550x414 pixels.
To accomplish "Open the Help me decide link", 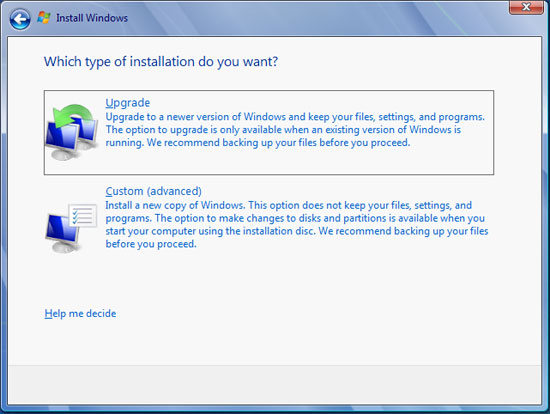I will click(x=80, y=313).
